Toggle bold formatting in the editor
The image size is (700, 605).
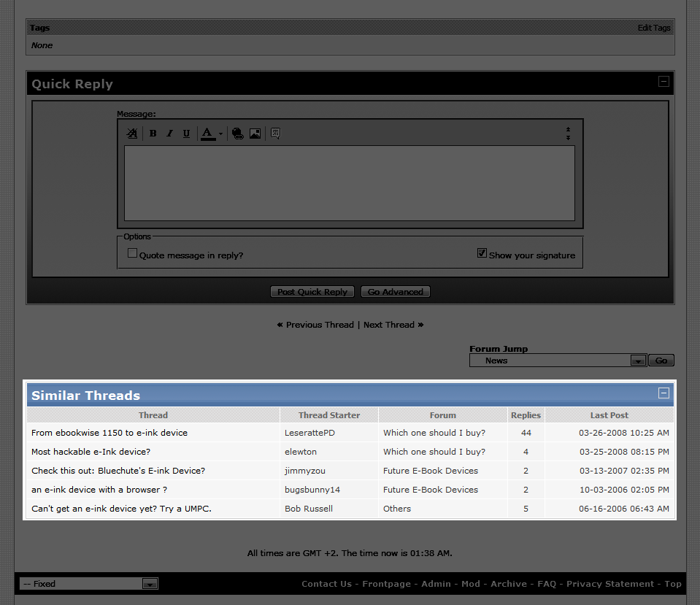coord(153,133)
